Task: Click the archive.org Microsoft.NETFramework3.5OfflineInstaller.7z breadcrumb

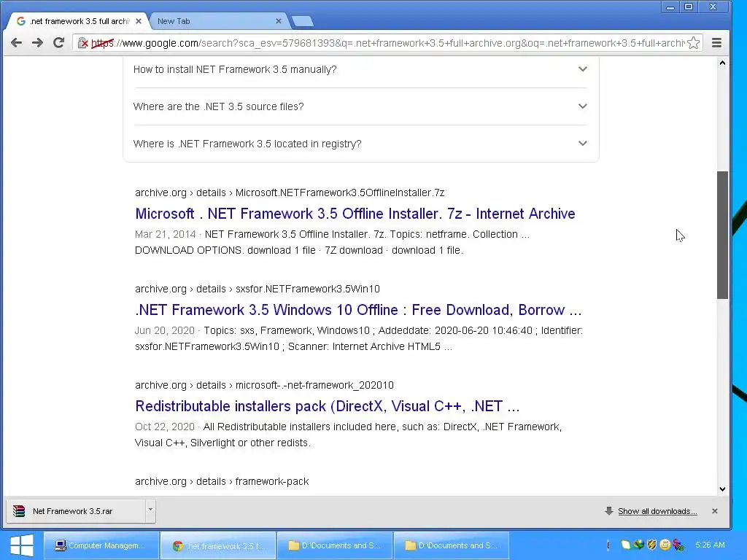Action: click(290, 192)
